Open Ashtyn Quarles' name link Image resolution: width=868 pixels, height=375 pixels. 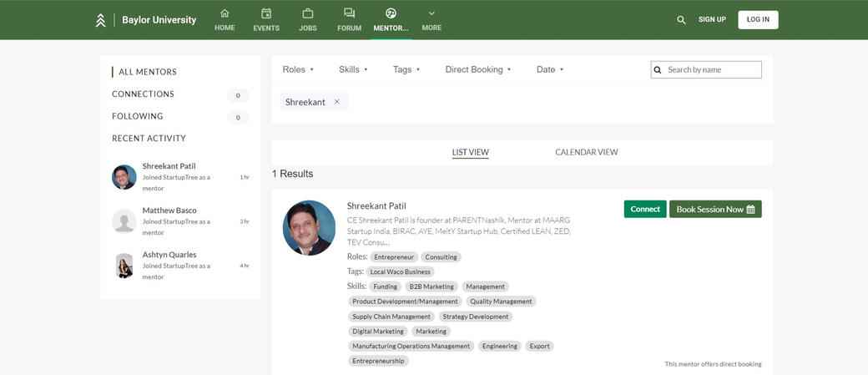point(169,255)
